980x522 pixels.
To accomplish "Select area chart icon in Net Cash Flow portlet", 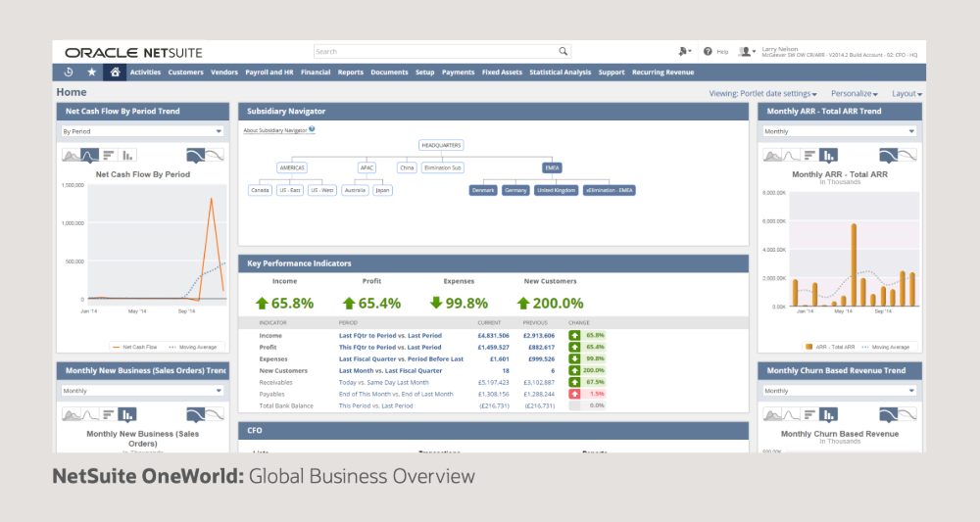I will click(x=71, y=155).
